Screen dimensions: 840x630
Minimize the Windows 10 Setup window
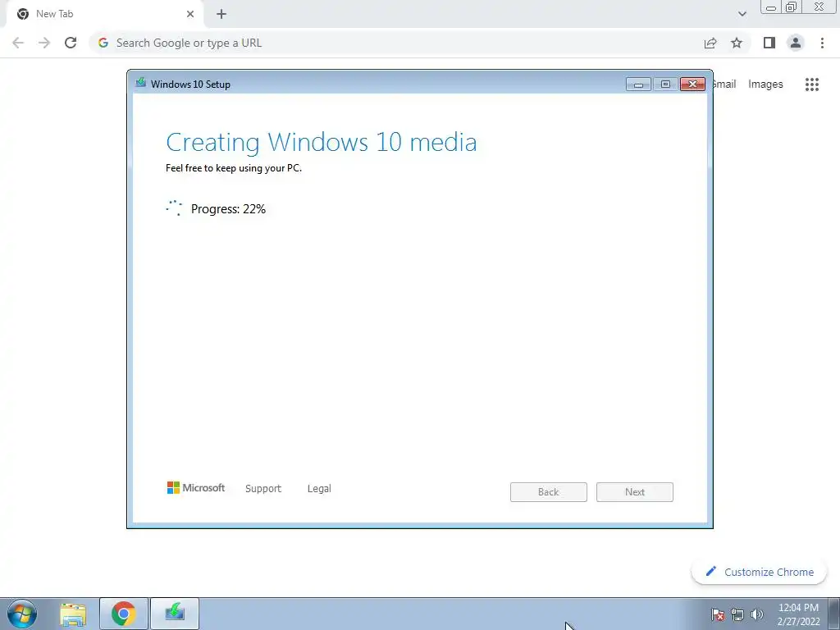point(638,84)
